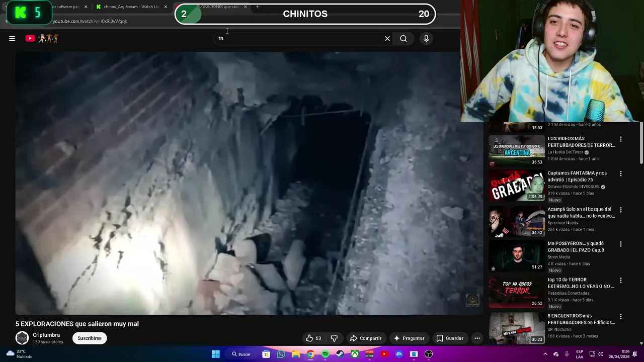
Task: Dislike the video with thumbs down
Action: [334, 338]
